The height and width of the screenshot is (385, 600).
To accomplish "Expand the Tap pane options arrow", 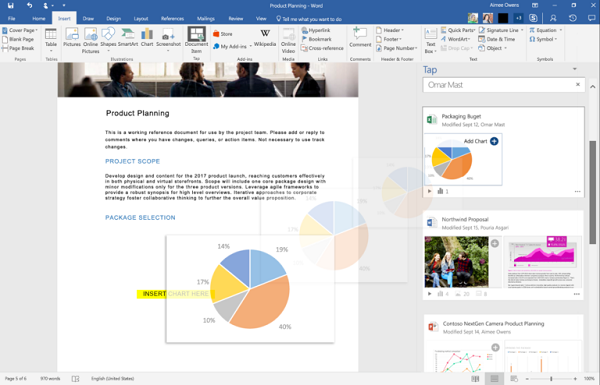I will [574, 69].
